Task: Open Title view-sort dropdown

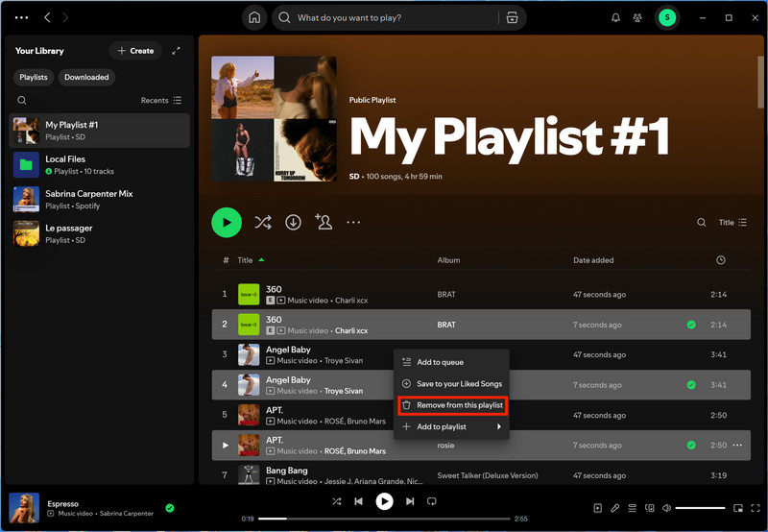Action: click(x=732, y=223)
